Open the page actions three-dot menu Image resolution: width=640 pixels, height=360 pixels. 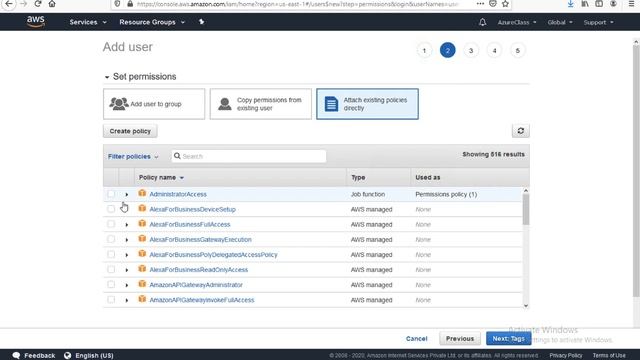tap(480, 4)
